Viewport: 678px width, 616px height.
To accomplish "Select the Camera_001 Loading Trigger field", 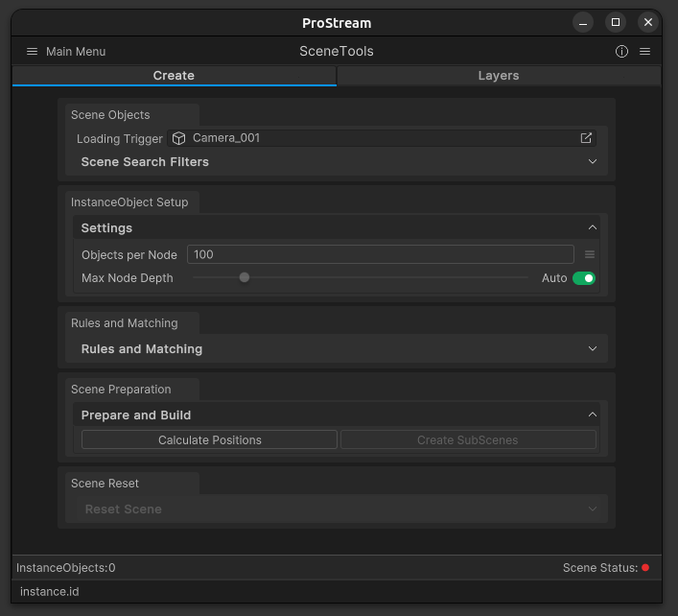I will pos(382,138).
